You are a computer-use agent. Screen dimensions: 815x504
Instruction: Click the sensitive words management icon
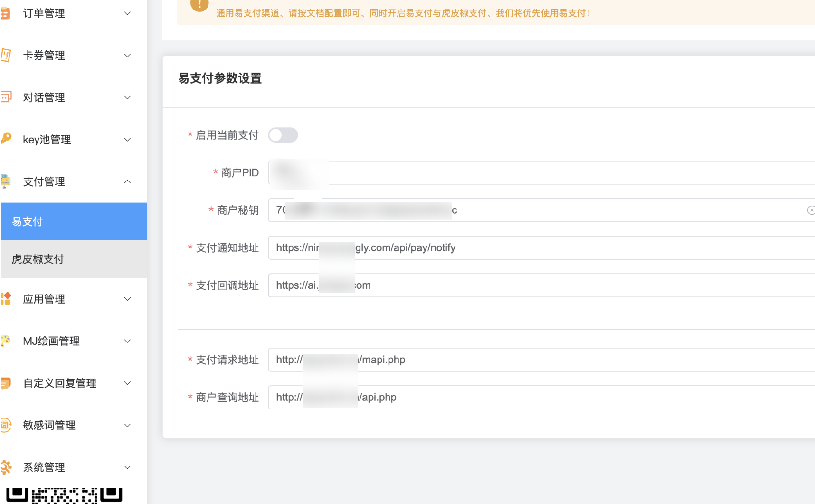point(6,425)
